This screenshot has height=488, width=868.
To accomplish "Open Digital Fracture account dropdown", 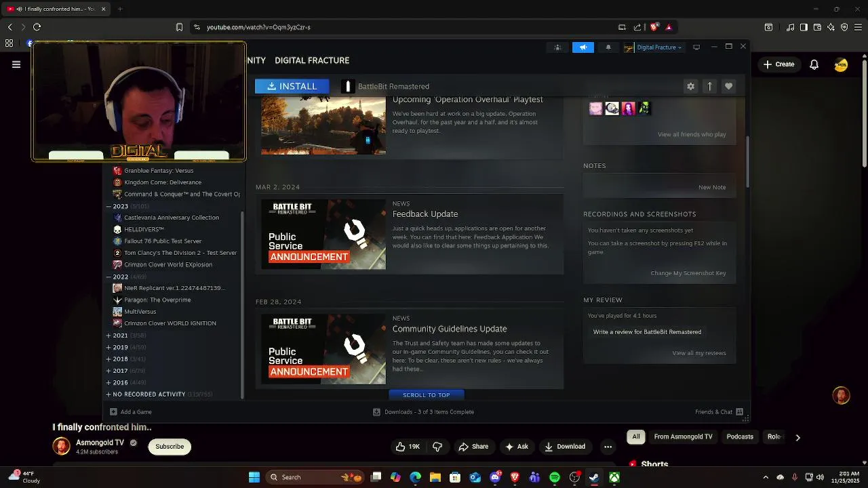I will tap(653, 47).
